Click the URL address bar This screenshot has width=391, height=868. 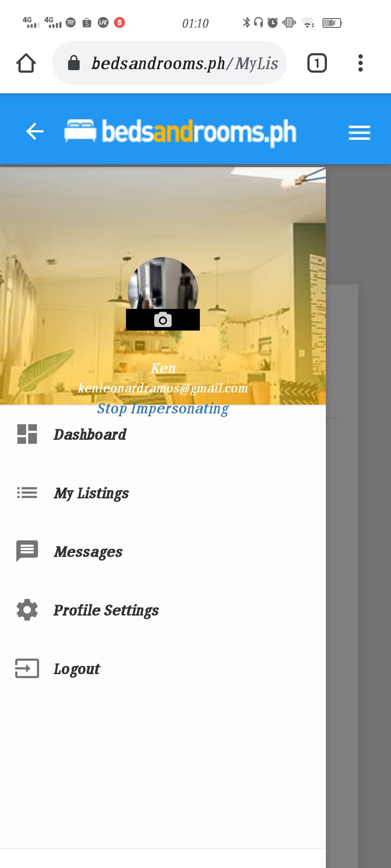169,63
